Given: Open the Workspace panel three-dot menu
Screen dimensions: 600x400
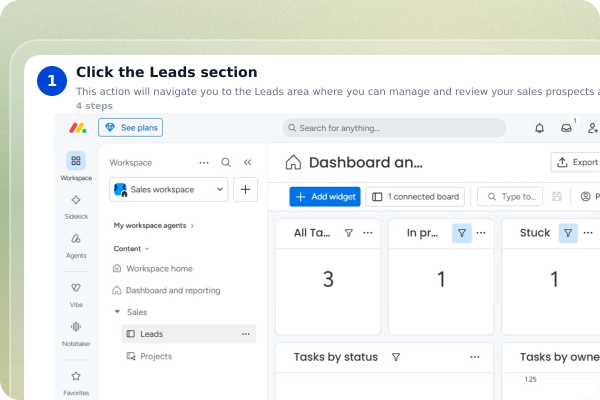Looking at the screenshot, I should click(204, 163).
